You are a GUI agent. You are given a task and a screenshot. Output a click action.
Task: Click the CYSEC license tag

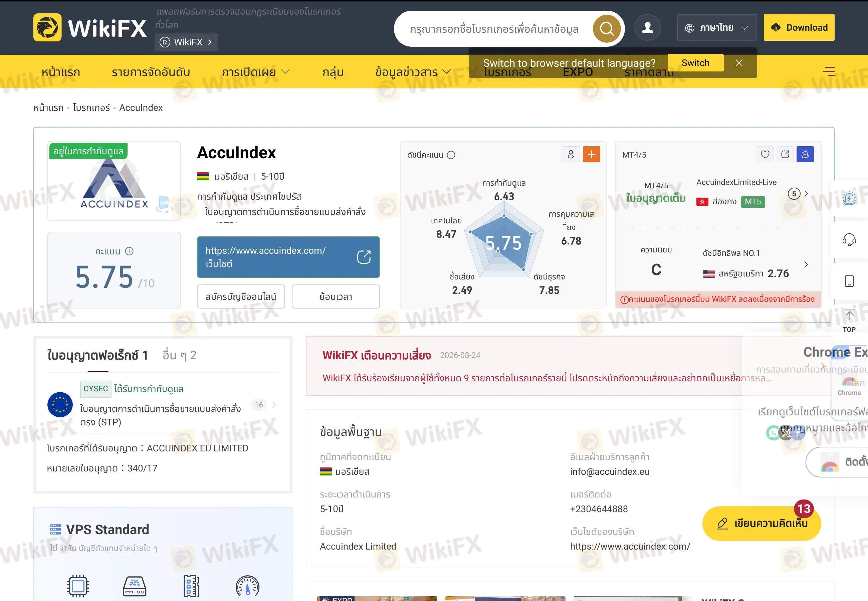[x=95, y=389]
